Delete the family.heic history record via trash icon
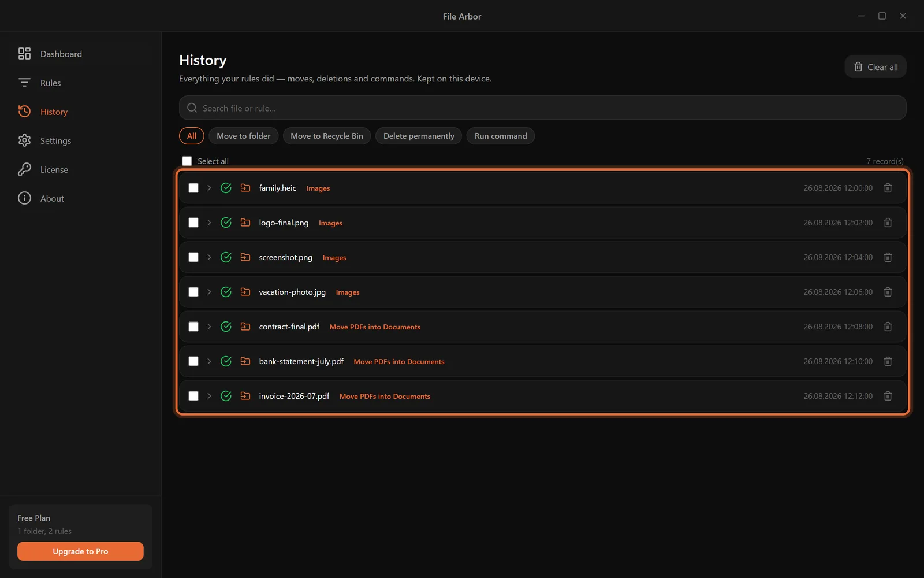The width and height of the screenshot is (924, 578). (x=888, y=188)
